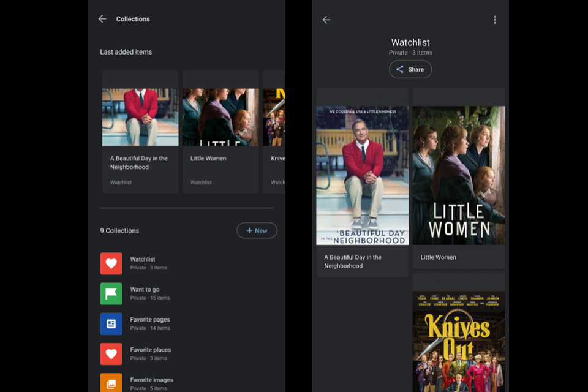Image resolution: width=588 pixels, height=392 pixels.
Task: Select the Favorite pages collection name
Action: click(x=150, y=320)
